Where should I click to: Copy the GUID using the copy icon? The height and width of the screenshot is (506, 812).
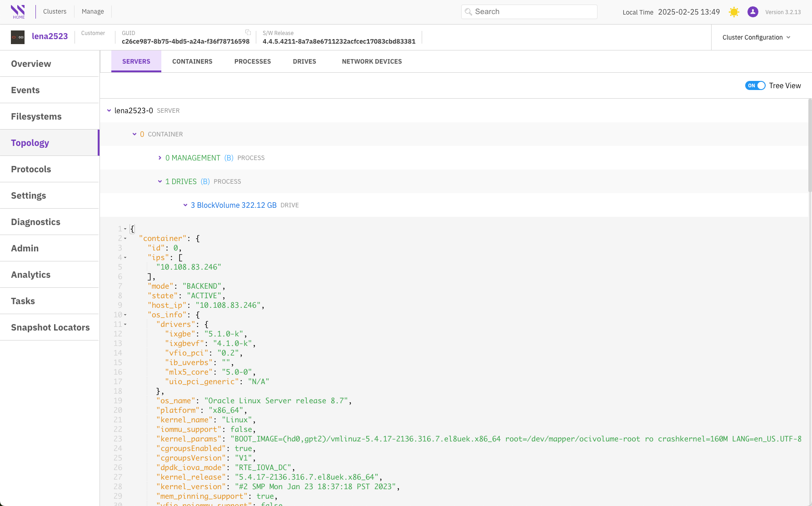[248, 32]
